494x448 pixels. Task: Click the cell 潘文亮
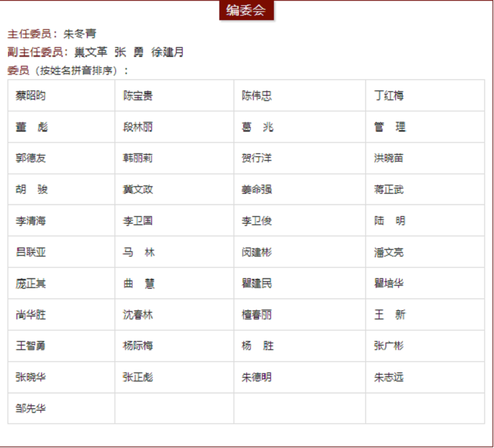pyautogui.click(x=425, y=252)
